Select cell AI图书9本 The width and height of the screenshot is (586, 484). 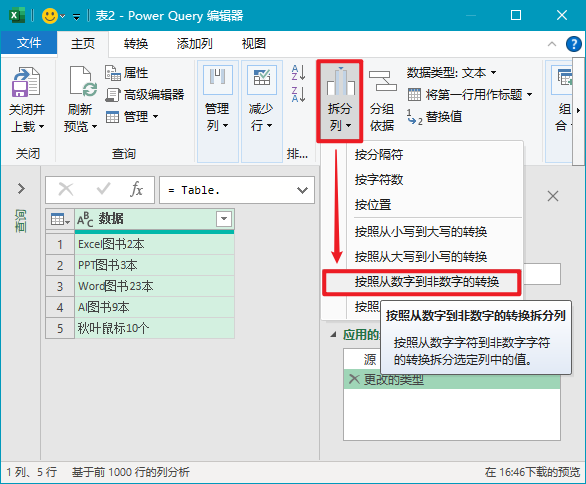[x=154, y=307]
